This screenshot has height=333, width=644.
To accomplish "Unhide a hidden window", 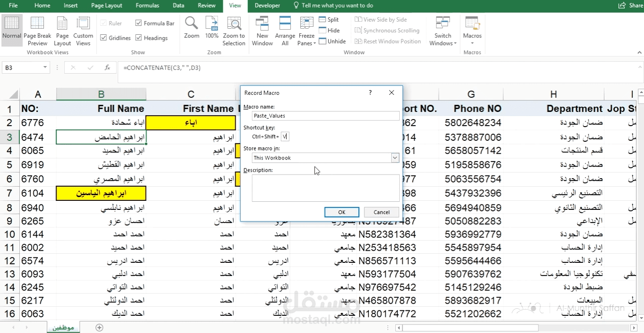I will pos(333,41).
